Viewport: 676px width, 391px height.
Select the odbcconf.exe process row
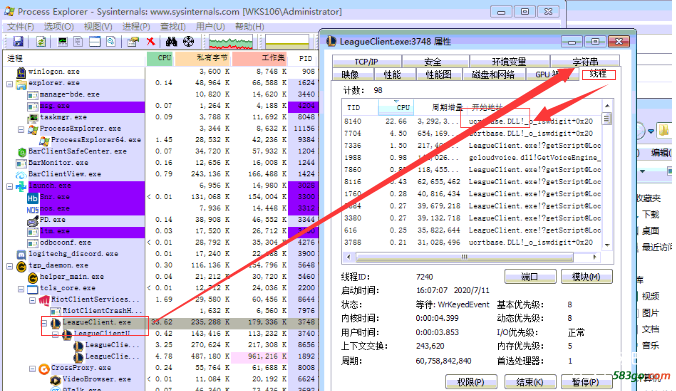tap(160, 243)
